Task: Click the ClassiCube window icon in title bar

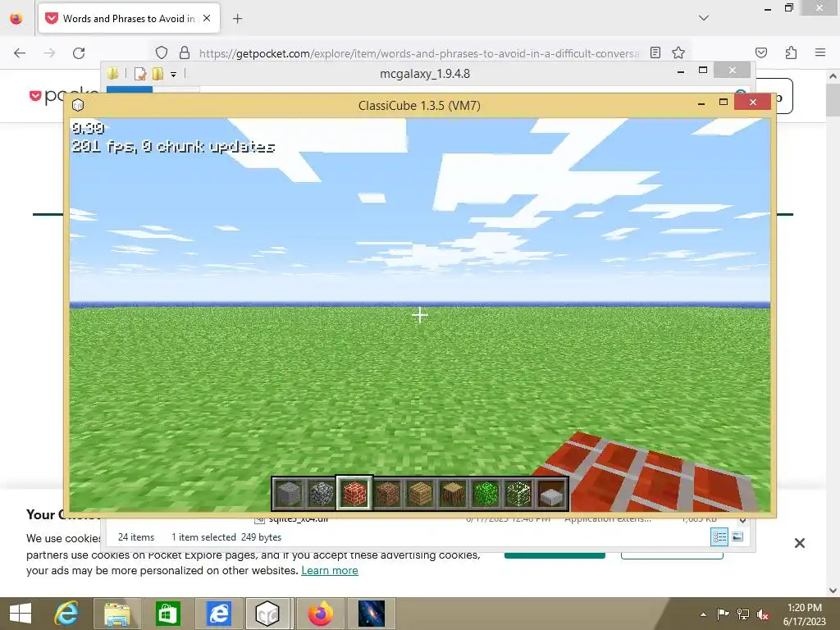Action: [78, 105]
